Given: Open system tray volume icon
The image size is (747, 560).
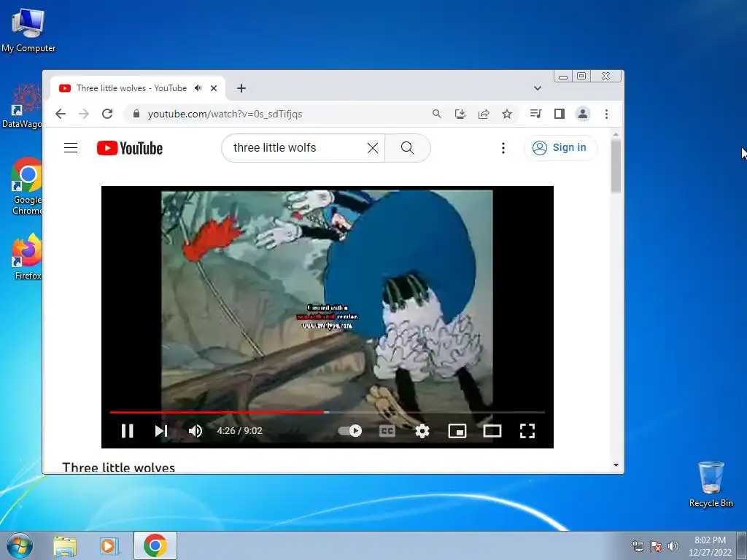Looking at the screenshot, I should click(x=673, y=546).
